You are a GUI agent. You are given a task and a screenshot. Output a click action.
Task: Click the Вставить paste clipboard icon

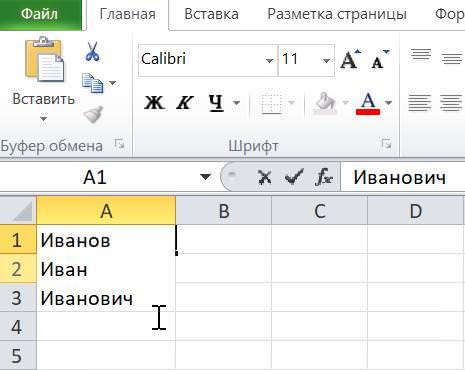point(44,59)
